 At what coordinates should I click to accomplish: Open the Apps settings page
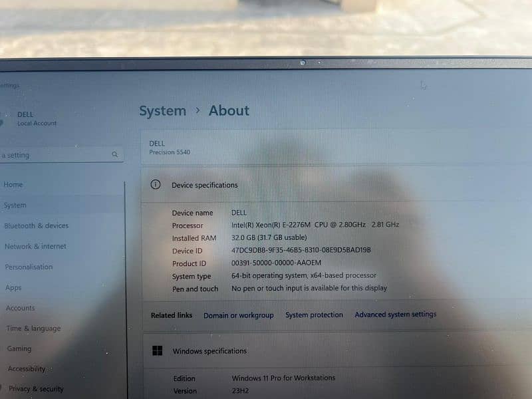(x=13, y=288)
